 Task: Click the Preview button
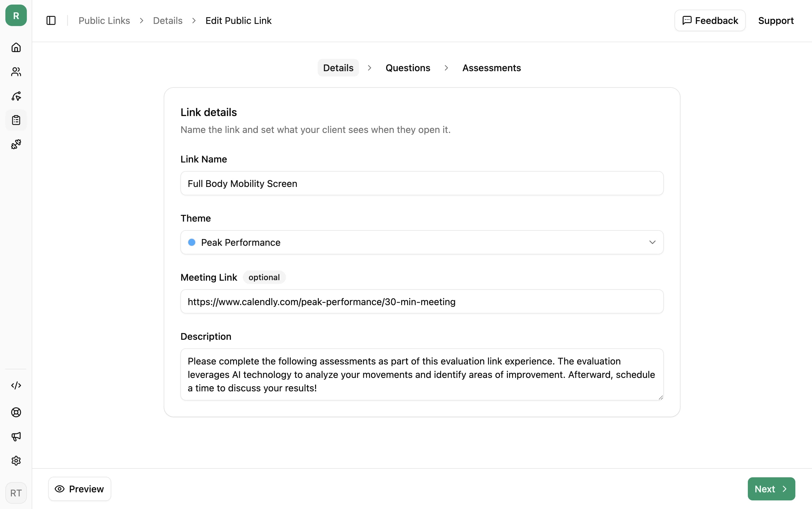79,489
